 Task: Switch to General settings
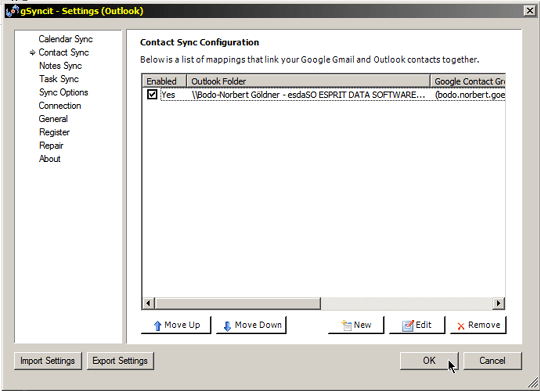53,119
